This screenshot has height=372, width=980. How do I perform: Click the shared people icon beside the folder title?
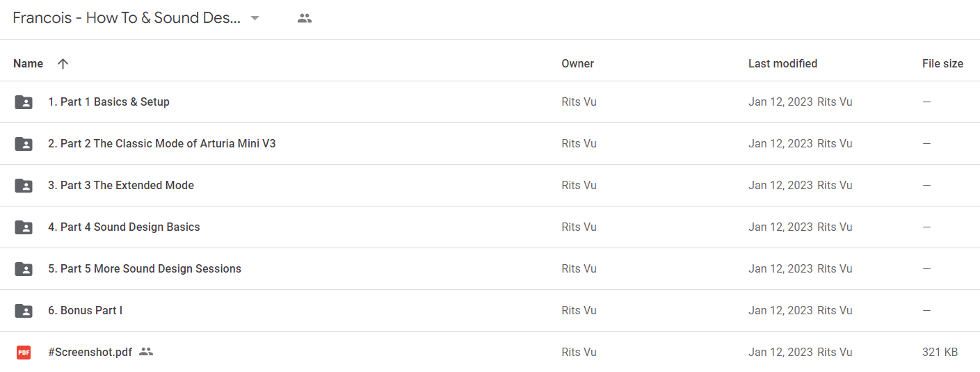coord(305,19)
